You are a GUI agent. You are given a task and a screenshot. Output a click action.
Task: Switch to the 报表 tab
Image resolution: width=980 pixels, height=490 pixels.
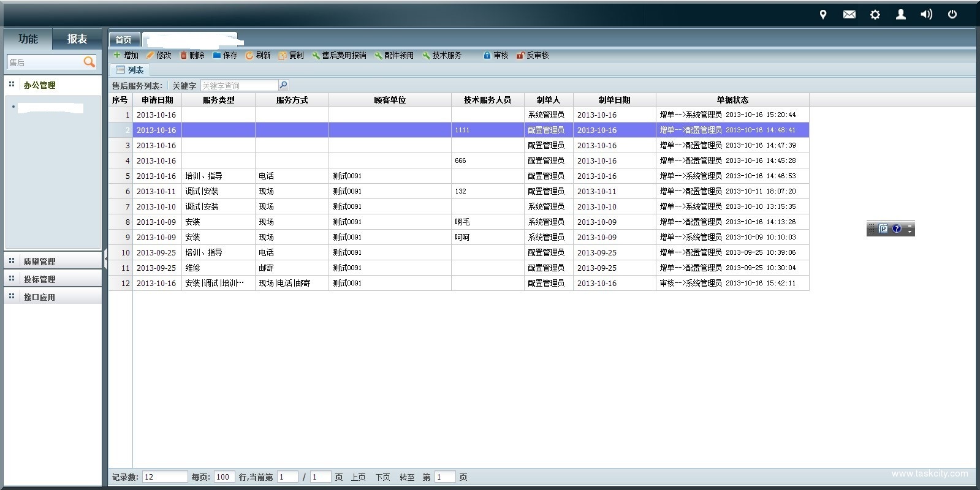pos(77,39)
